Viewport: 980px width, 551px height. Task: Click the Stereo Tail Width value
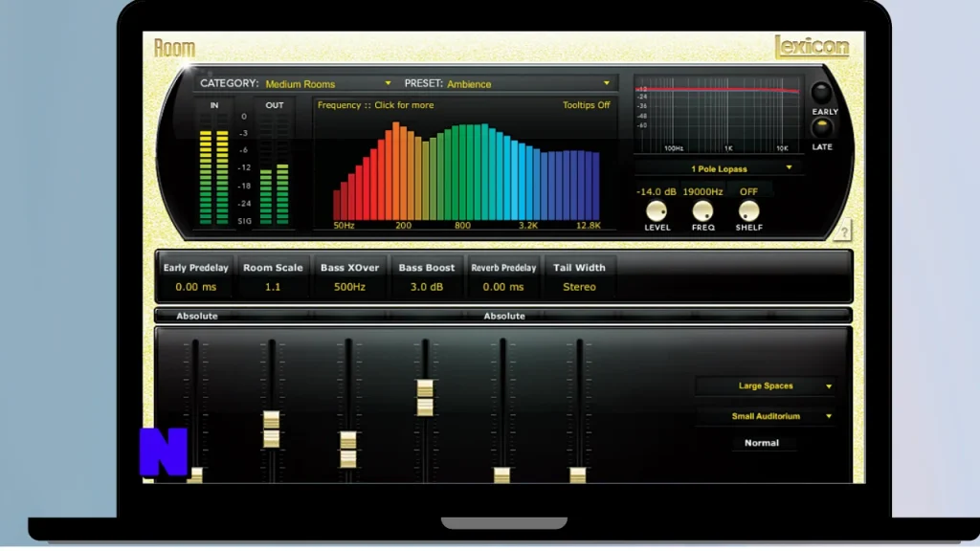(x=579, y=287)
